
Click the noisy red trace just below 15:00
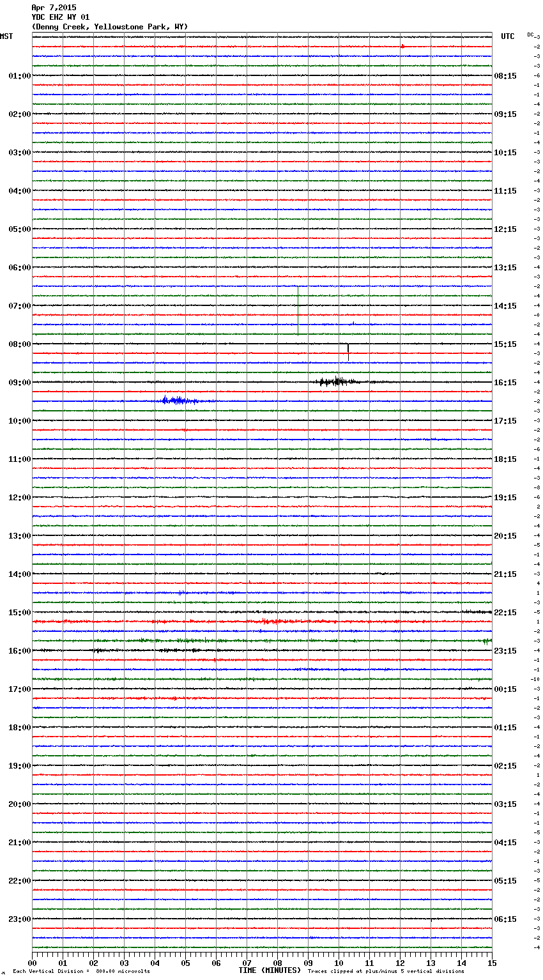(262, 621)
